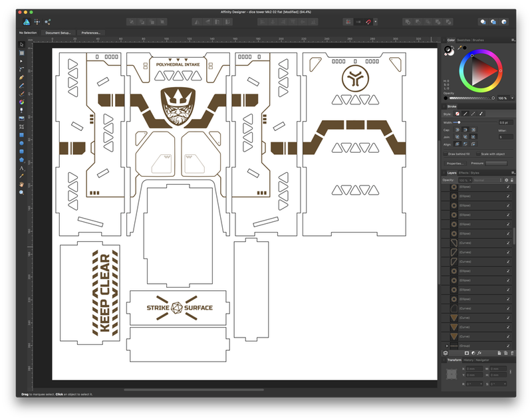Viewport: 532px width, 420px height.
Task: Enable Scale with object checkbox
Action: [x=478, y=154]
